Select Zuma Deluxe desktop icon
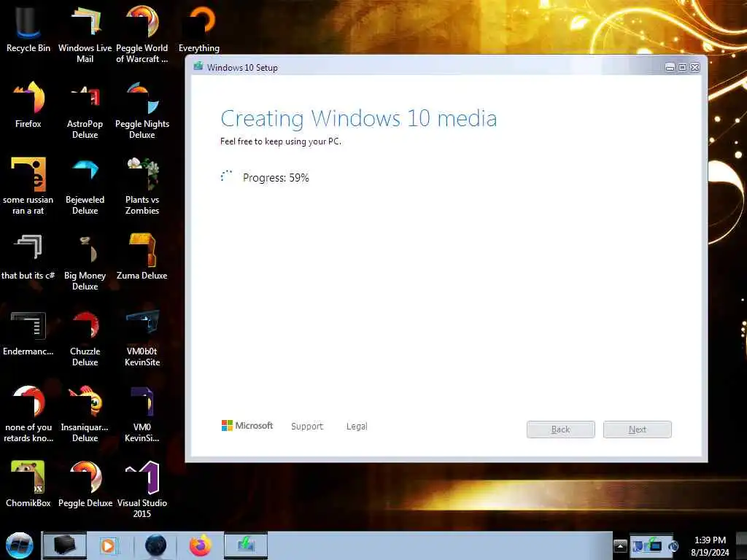Screen dimensions: 747x560 coord(142,256)
